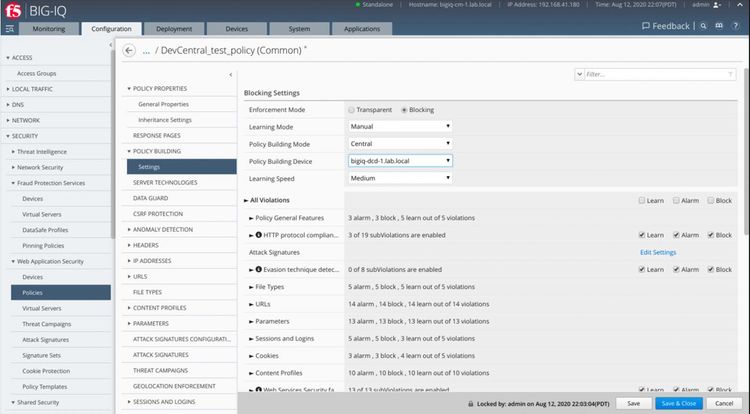This screenshot has width=750, height=414.
Task: Open Access Groups in left navigation
Action: [36, 73]
